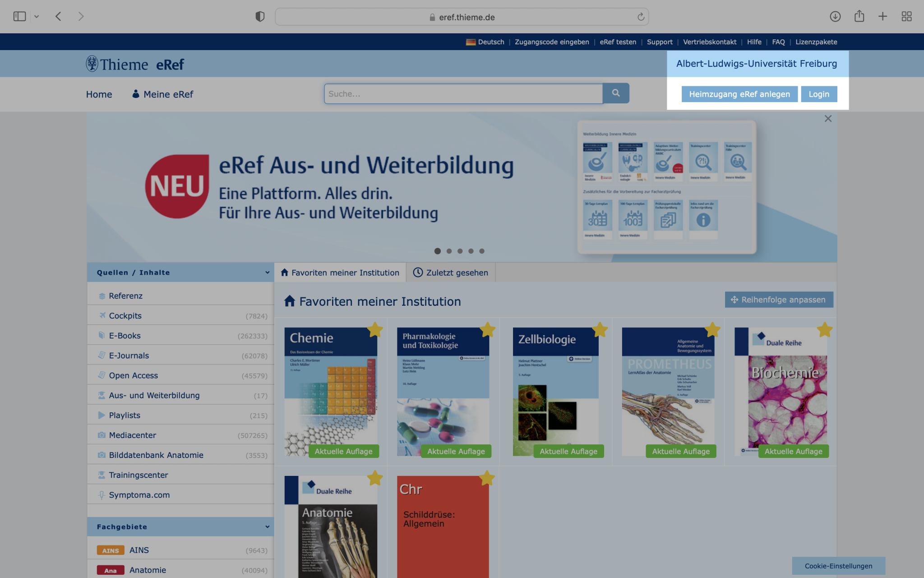The height and width of the screenshot is (578, 924).
Task: Click the search magnifier icon
Action: coord(616,93)
